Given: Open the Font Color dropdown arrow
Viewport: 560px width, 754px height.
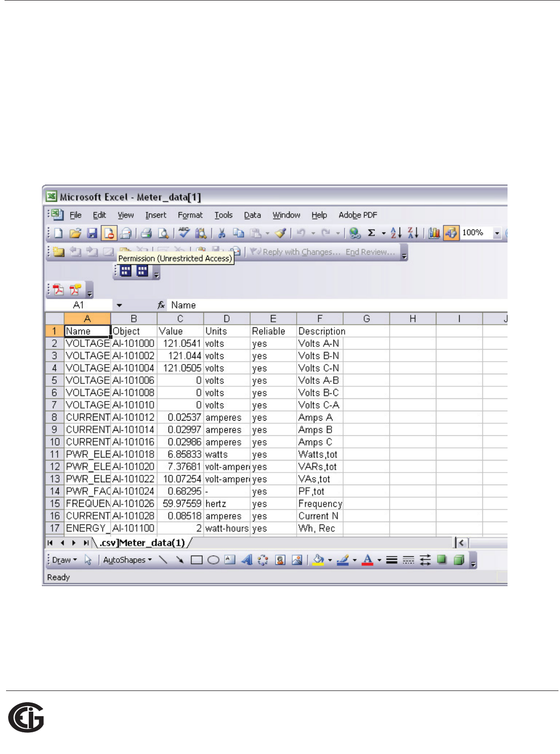Looking at the screenshot, I should pyautogui.click(x=379, y=560).
